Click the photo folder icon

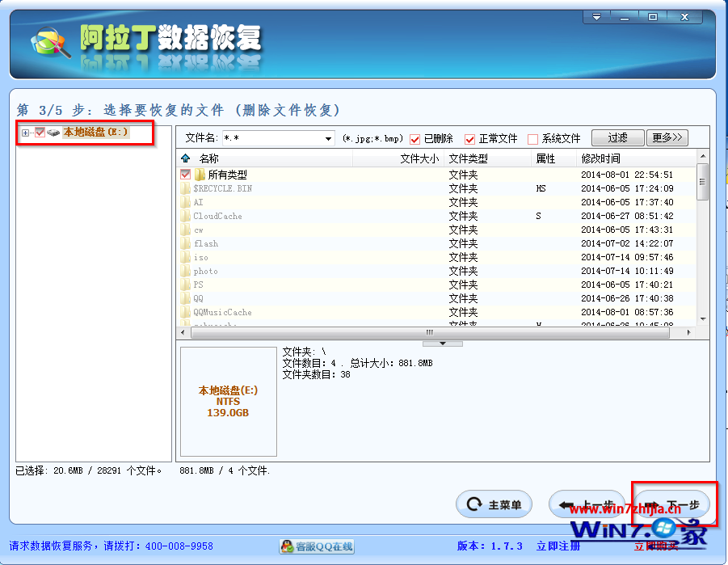(x=186, y=271)
